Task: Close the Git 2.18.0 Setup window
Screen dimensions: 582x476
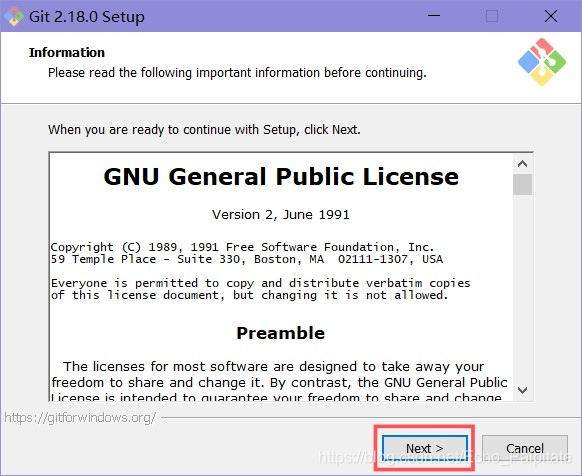Action: (551, 16)
